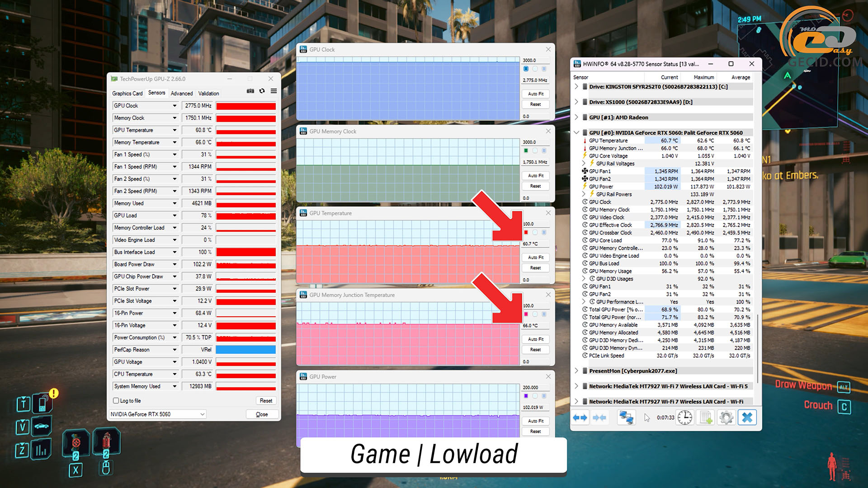This screenshot has width=868, height=488.
Task: Open HWiNFO sensor settings gear icon
Action: coord(726,418)
